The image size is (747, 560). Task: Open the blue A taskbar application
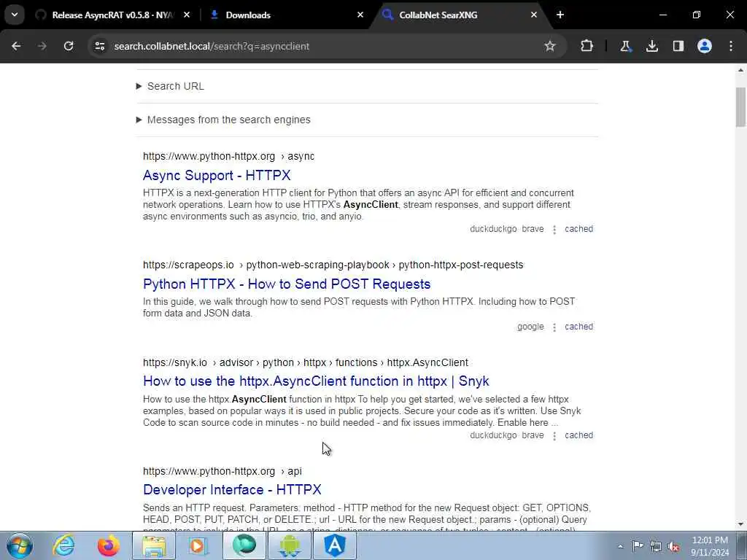pyautogui.click(x=335, y=545)
